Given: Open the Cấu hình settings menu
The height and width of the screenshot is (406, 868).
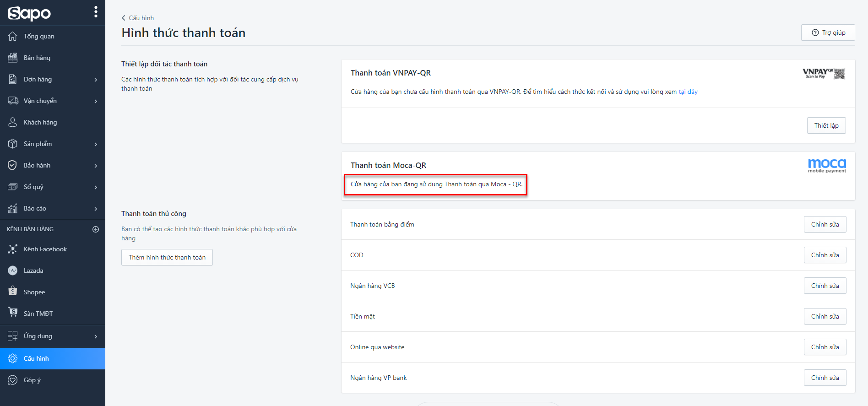Looking at the screenshot, I should tap(36, 358).
